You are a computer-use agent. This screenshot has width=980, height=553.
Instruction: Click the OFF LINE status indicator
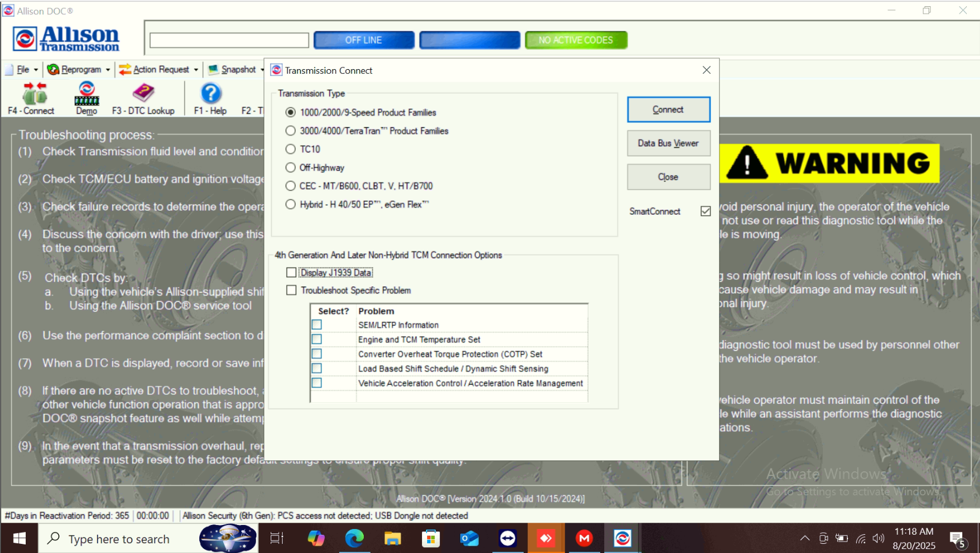pyautogui.click(x=364, y=40)
